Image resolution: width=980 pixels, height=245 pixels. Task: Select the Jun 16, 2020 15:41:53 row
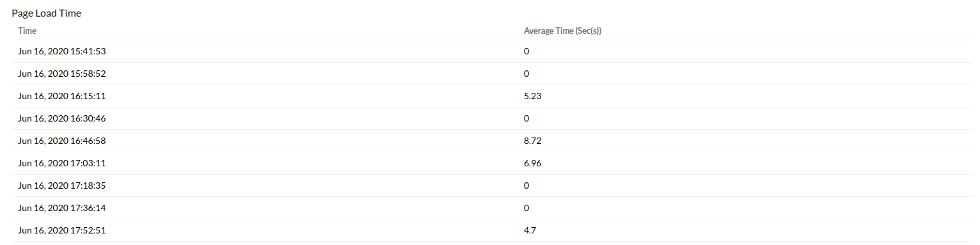tap(492, 51)
